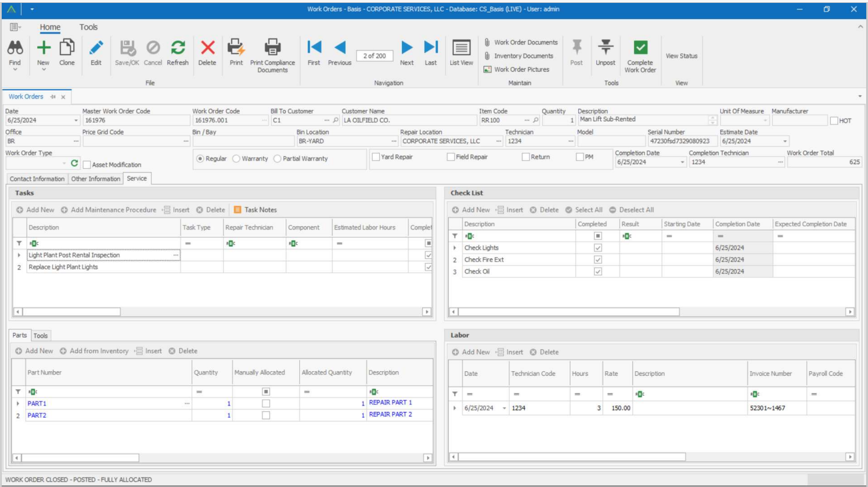The image size is (868, 487).
Task: Click Add Maintenance Procedure in Tasks
Action: tap(108, 210)
